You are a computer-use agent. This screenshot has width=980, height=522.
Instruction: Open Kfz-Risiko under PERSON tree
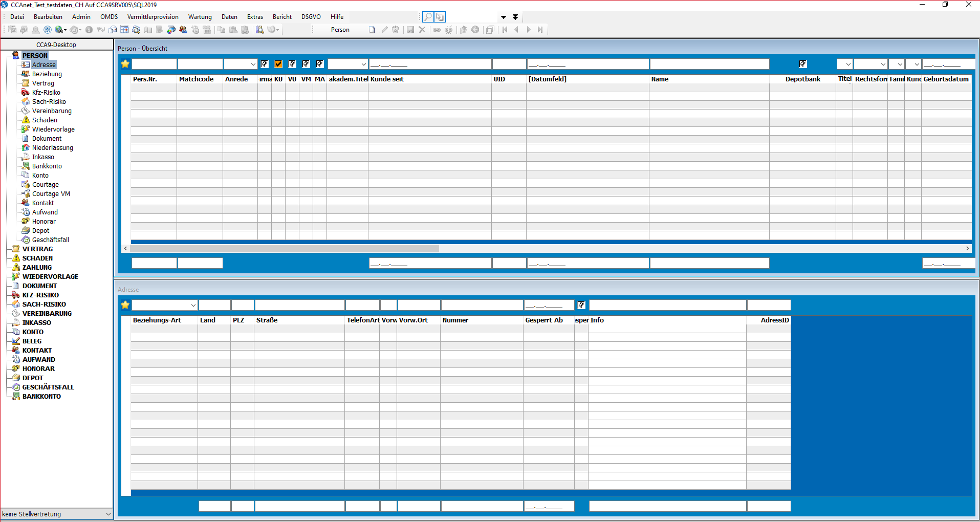46,93
